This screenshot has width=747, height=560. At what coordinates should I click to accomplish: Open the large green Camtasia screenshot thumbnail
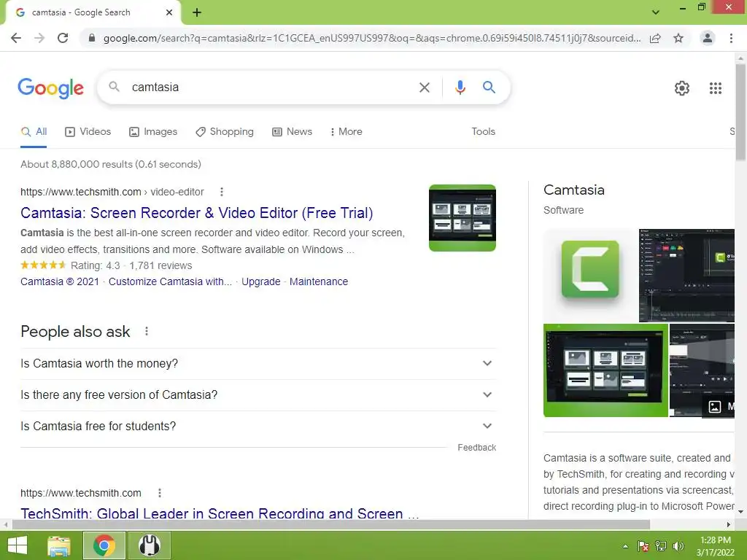(605, 370)
